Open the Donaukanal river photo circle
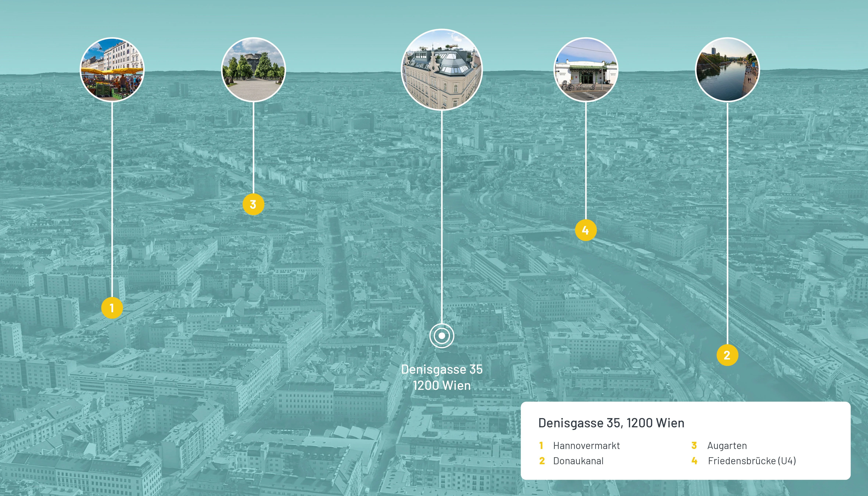The height and width of the screenshot is (496, 868). (x=727, y=69)
